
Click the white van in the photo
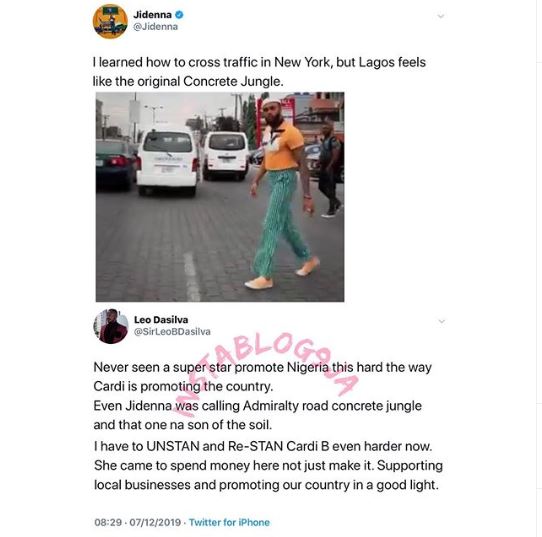click(x=167, y=162)
